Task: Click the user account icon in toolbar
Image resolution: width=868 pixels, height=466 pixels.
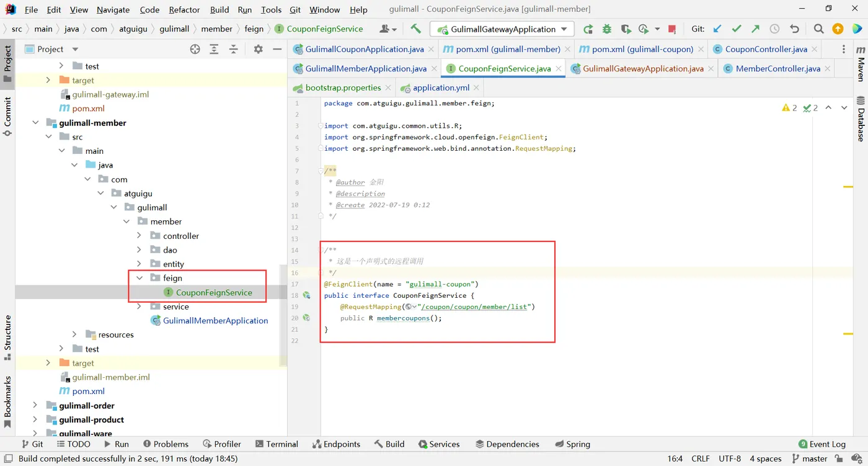Action: (x=387, y=29)
